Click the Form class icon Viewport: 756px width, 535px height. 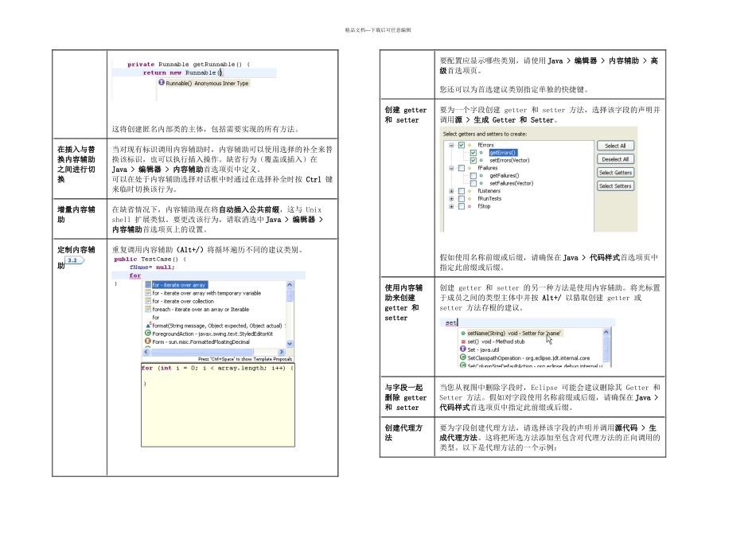point(148,341)
